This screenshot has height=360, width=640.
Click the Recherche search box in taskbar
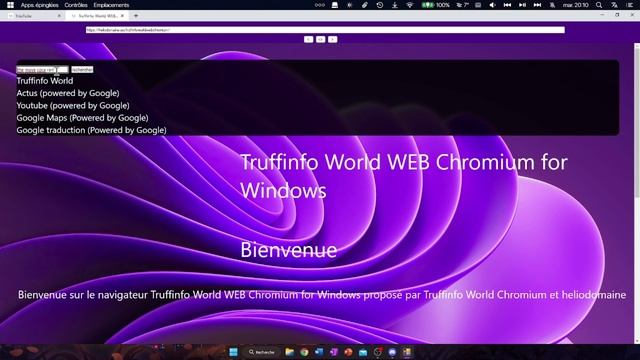tap(262, 352)
